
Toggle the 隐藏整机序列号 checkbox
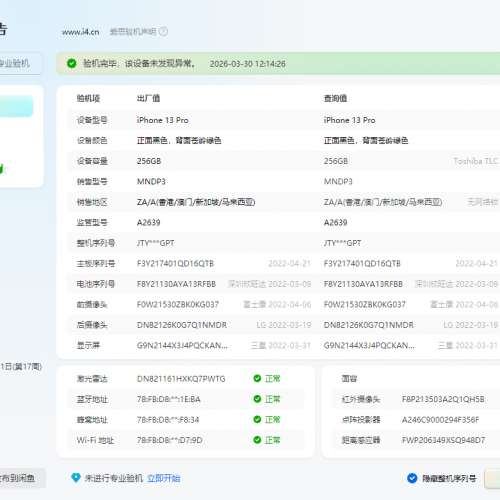coord(412,478)
